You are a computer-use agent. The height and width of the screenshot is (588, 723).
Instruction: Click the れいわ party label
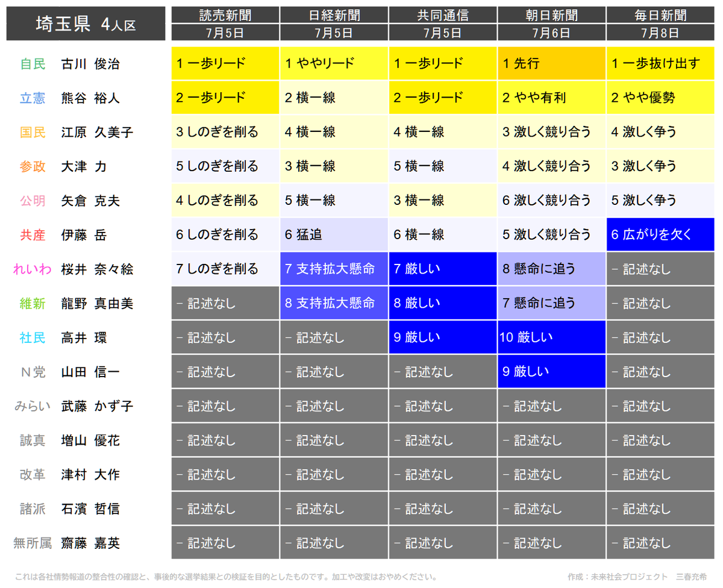[33, 269]
